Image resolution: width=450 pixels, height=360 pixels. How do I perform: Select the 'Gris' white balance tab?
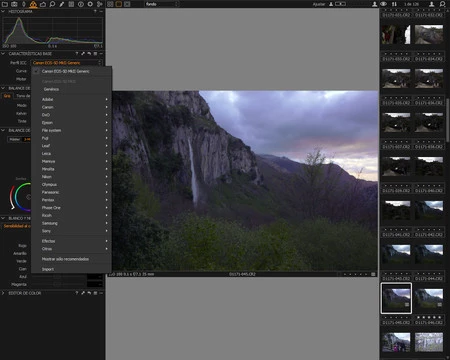(7, 96)
